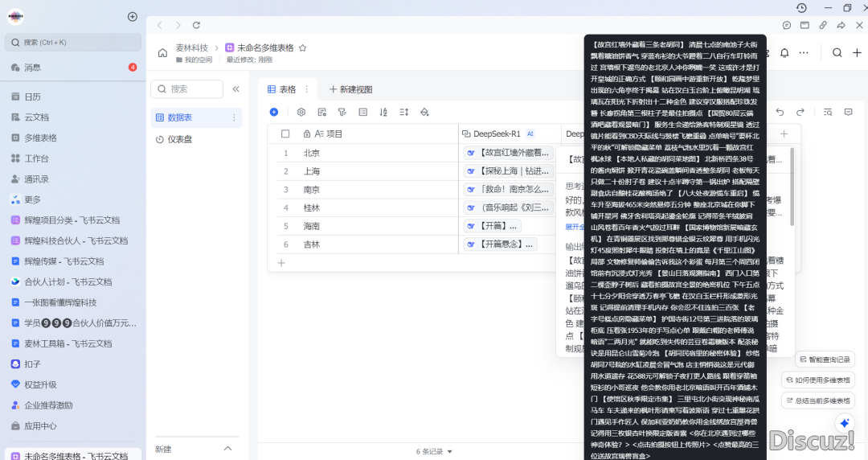Open 云文档 in the left sidebar
Image resolution: width=868 pixels, height=460 pixels.
pos(36,117)
